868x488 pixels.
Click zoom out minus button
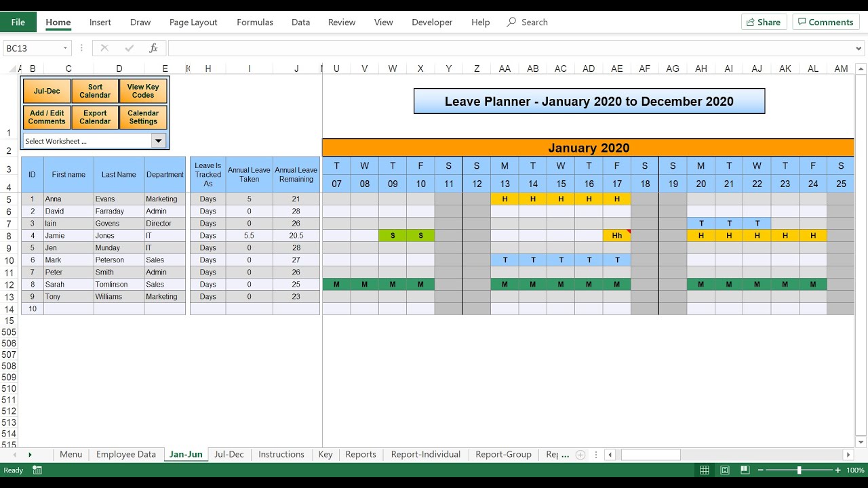(x=761, y=470)
